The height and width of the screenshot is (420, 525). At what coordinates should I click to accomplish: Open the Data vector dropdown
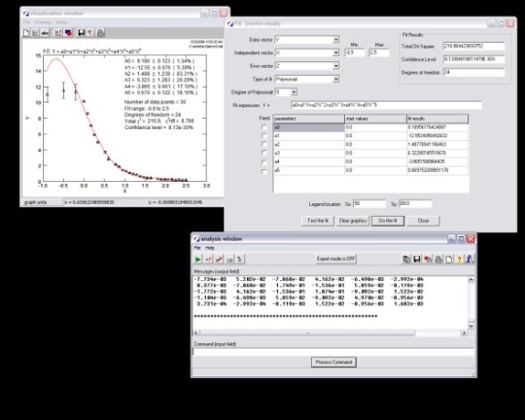coord(335,40)
